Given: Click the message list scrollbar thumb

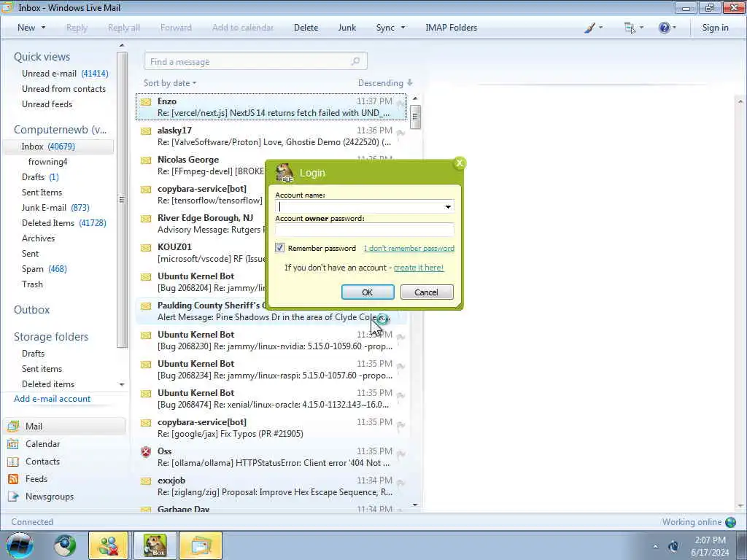Looking at the screenshot, I should tap(415, 116).
